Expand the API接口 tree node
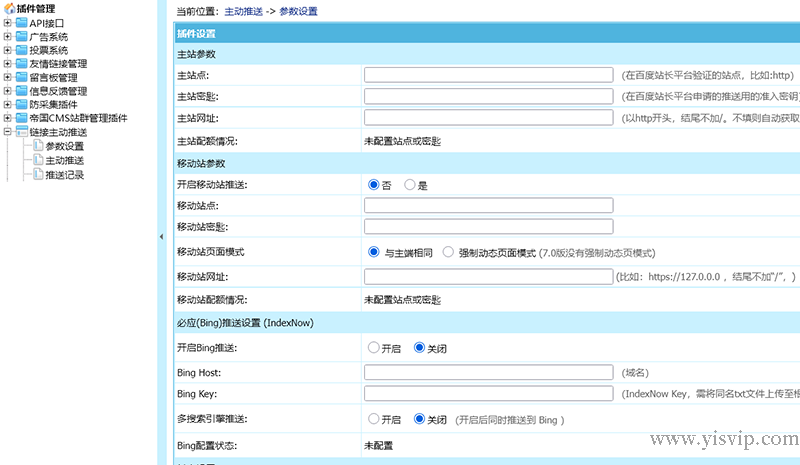The image size is (800, 465). pos(7,23)
